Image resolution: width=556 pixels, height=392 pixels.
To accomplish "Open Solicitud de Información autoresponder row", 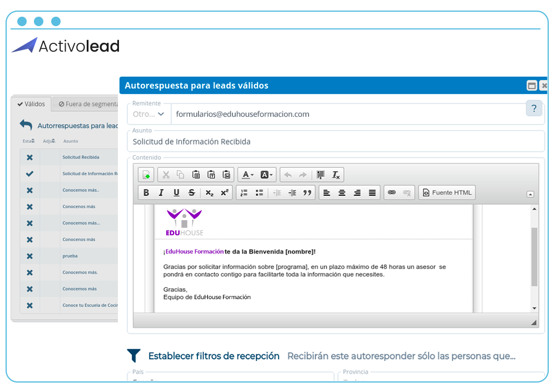I will pyautogui.click(x=90, y=174).
